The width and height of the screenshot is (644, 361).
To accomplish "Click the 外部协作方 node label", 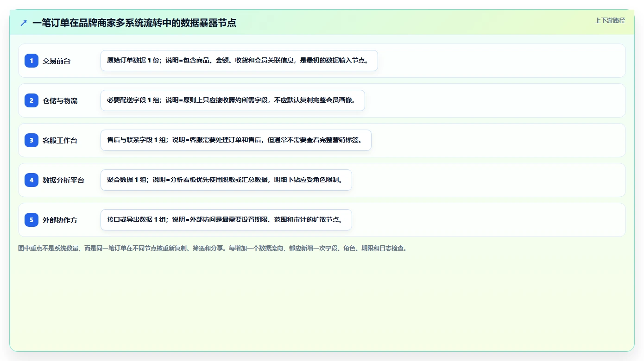I will pyautogui.click(x=60, y=220).
